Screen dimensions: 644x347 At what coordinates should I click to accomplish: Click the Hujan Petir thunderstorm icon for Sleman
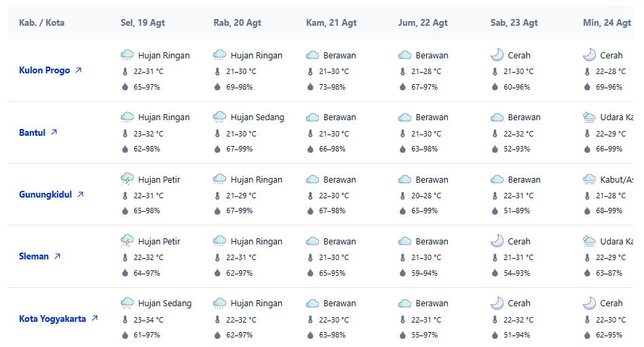click(128, 241)
